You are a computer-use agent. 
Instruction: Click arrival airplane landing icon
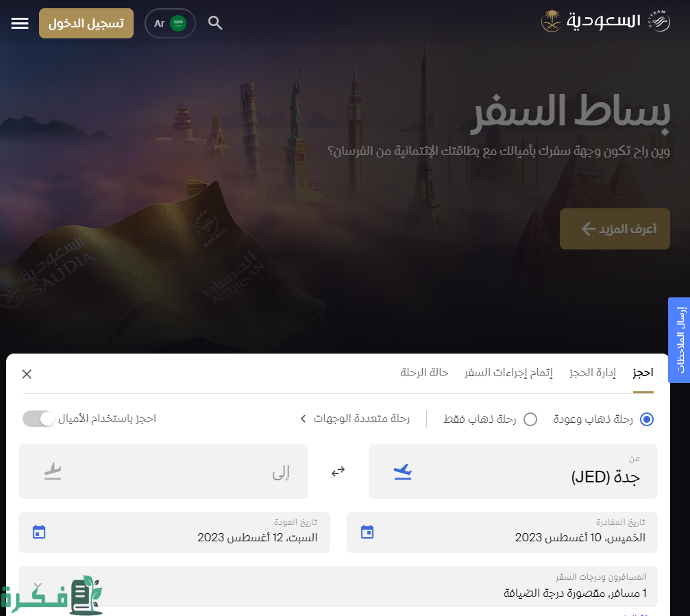point(53,471)
